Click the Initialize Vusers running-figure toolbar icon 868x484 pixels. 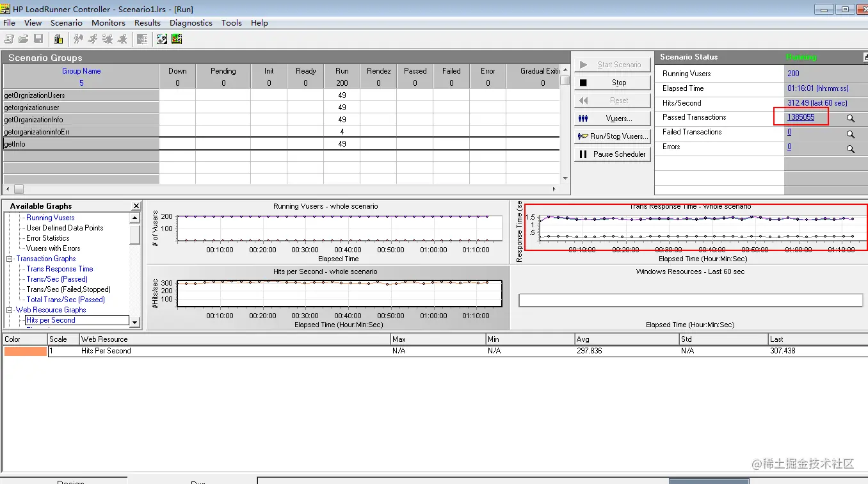(78, 39)
